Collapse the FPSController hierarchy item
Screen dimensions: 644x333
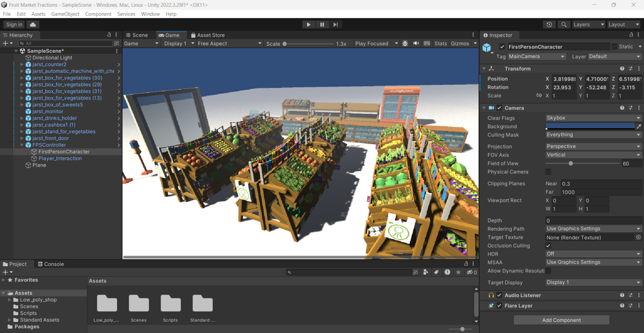coord(22,145)
